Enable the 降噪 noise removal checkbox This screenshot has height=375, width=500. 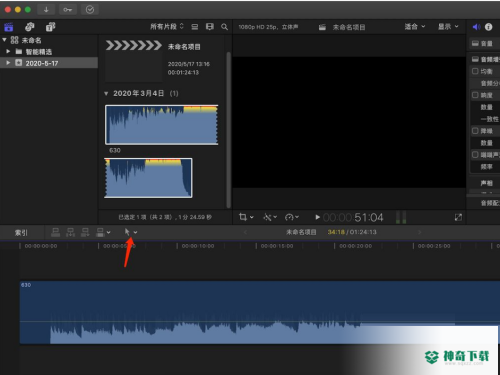[x=475, y=131]
